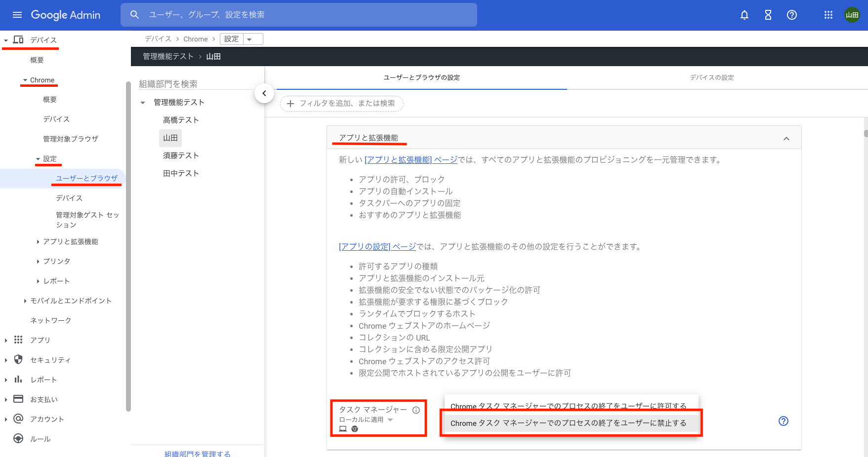Click the ルール icon in the sidebar
Screen dimensions: 868x457
18,438
